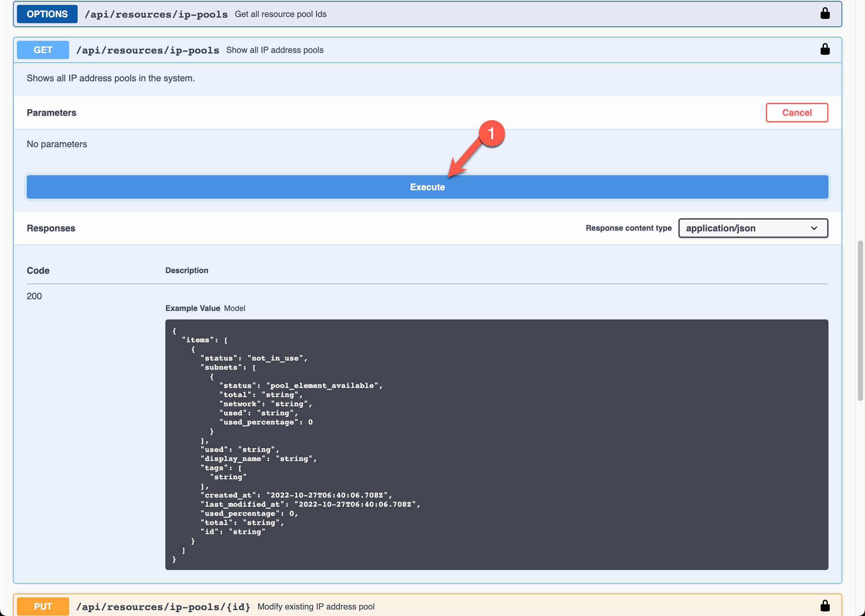
Task: Cancel the Try it out mode
Action: [x=797, y=112]
